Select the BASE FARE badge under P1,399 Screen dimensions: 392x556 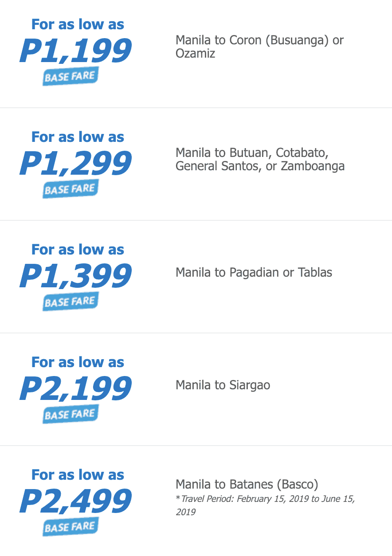click(71, 301)
